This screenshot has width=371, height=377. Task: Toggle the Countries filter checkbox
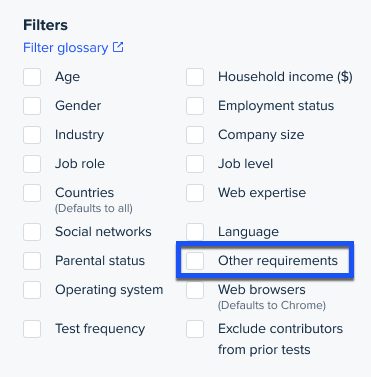click(32, 193)
